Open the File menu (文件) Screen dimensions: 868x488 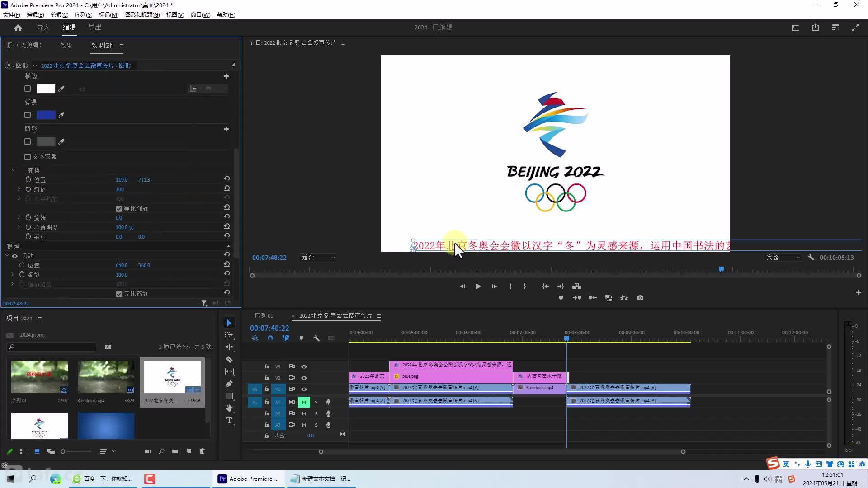[11, 14]
